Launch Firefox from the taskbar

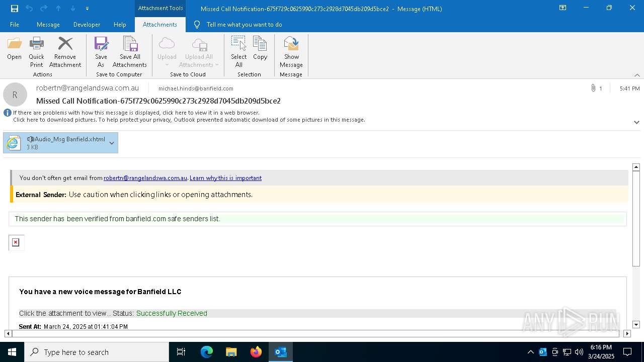256,352
